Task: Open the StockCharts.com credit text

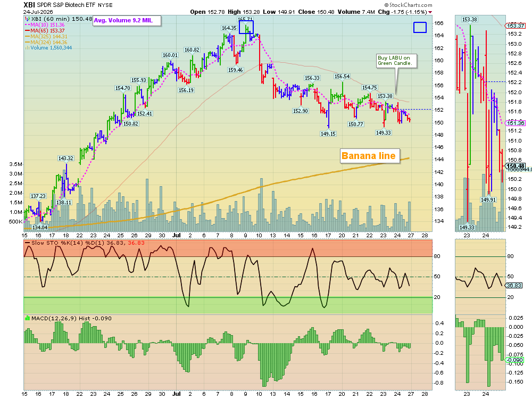Action: click(x=409, y=5)
